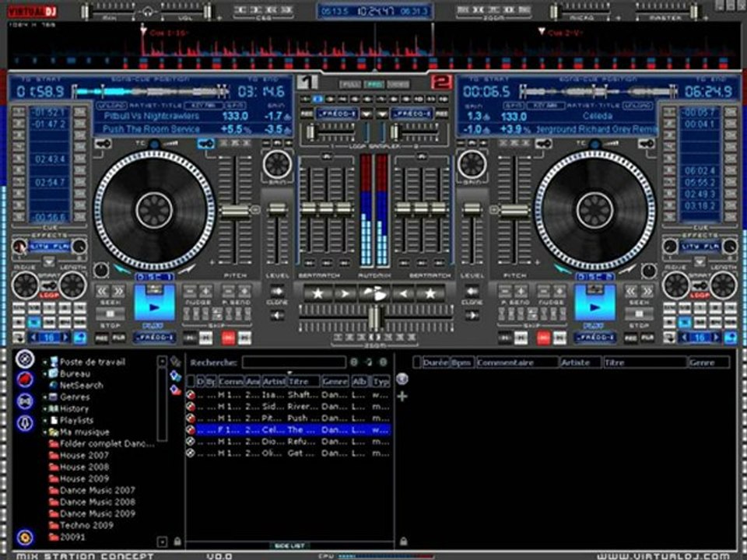Sort browser list by Titre column

click(x=303, y=381)
